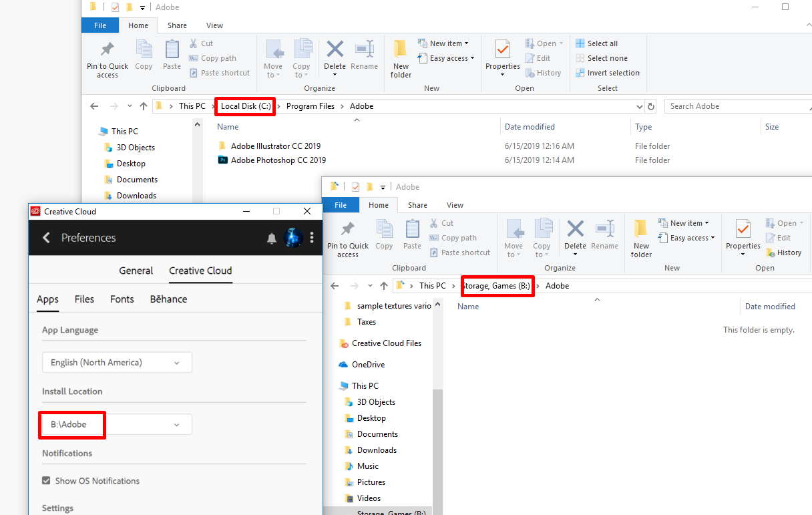This screenshot has width=812, height=515.
Task: Select the Cut icon in the ribbon
Action: click(x=194, y=43)
